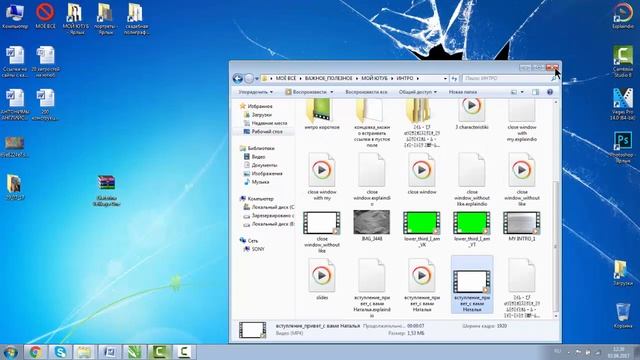Open the view options dropdown arrow
Image resolution: width=640 pixels, height=360 pixels.
tap(522, 92)
